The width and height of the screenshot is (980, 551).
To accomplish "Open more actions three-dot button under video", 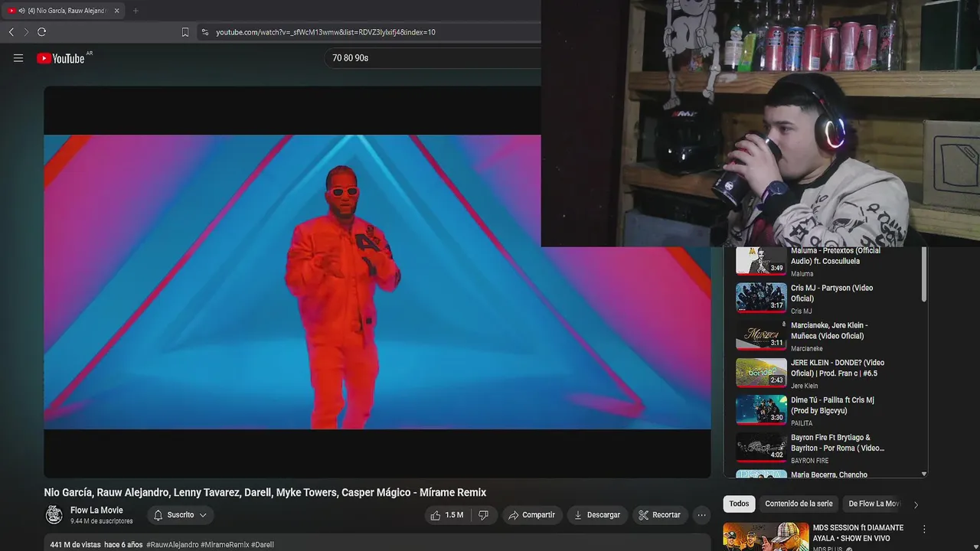I will (702, 515).
